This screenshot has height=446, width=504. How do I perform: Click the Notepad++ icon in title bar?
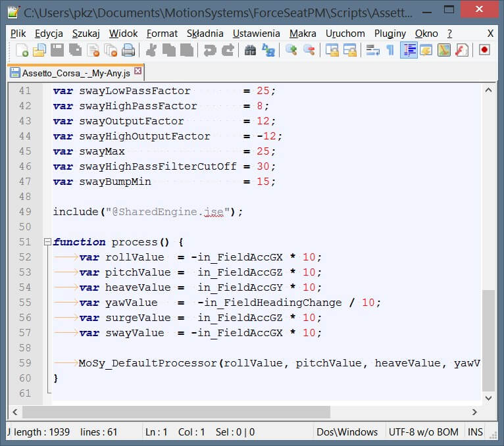click(x=14, y=12)
